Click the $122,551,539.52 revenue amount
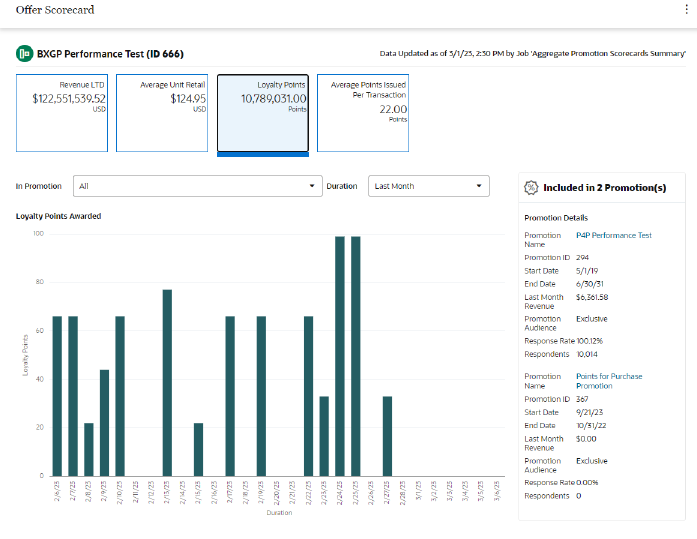Viewport: 697px width, 539px height. 69,99
